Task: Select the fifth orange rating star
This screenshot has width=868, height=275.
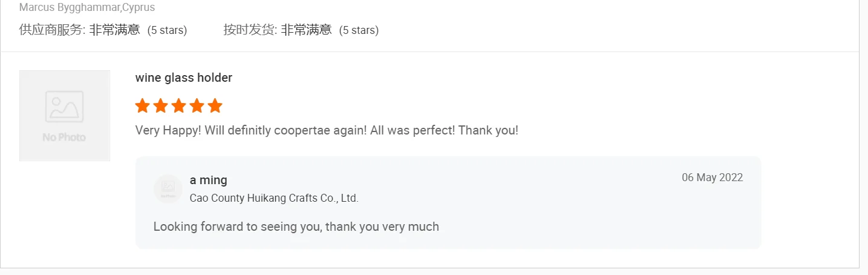Action: [x=215, y=106]
